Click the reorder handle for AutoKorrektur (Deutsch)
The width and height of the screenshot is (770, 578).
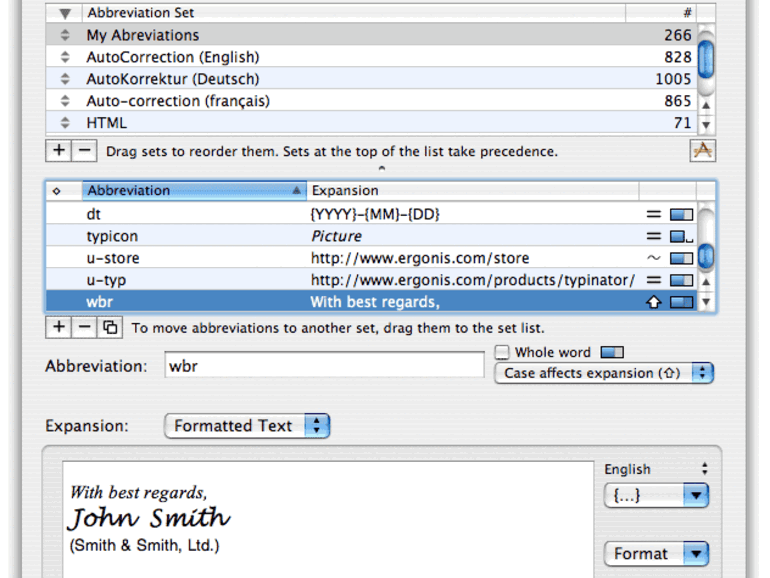coord(65,79)
